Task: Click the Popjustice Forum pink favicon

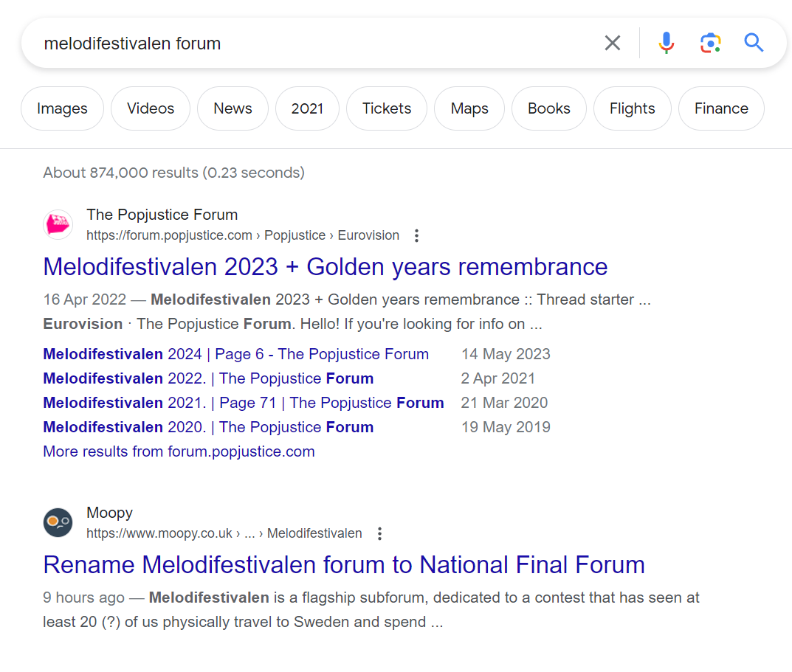Action: click(58, 225)
